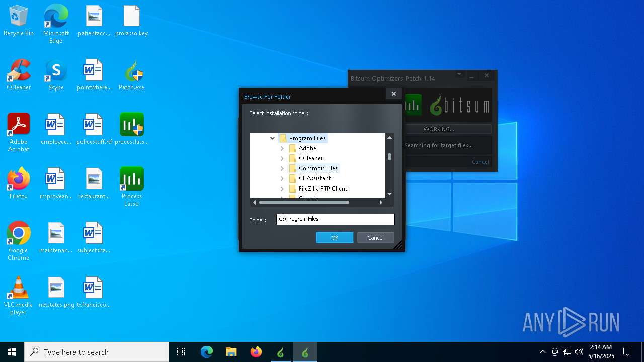This screenshot has width=644, height=362.
Task: Click the folder tree scroll-left arrow
Action: (254, 202)
